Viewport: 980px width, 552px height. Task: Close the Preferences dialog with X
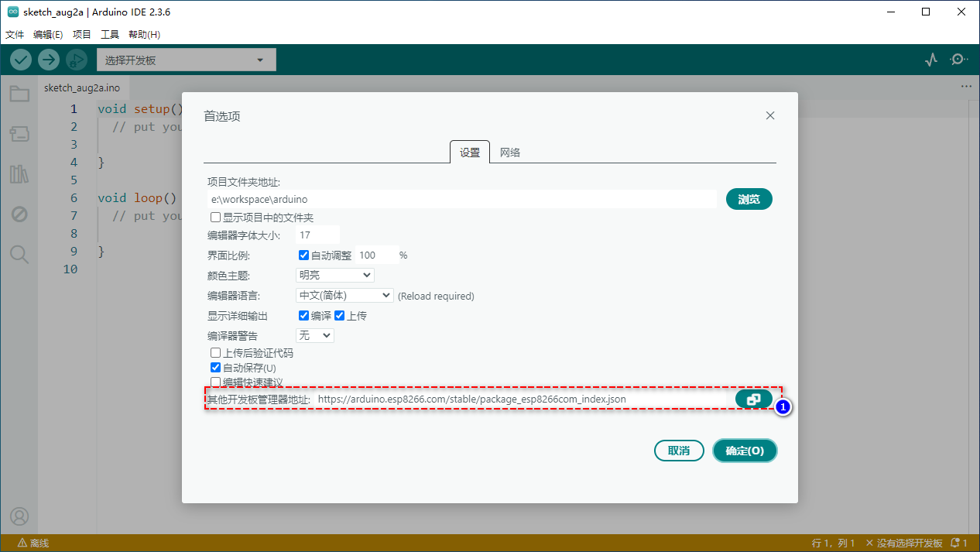click(770, 115)
